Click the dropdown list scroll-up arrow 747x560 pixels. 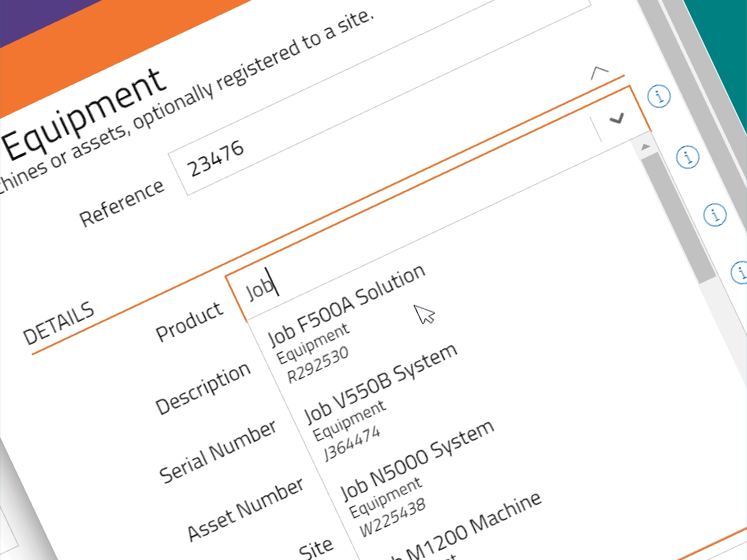pos(645,147)
